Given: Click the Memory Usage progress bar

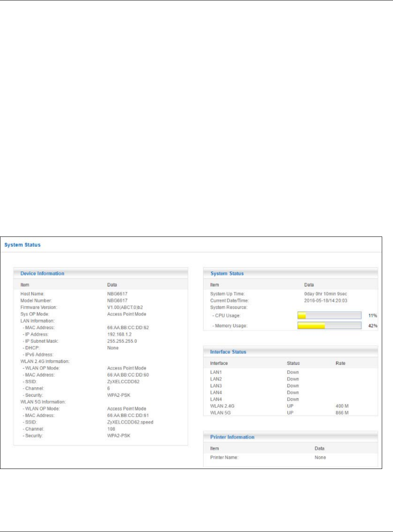Looking at the screenshot, I should (329, 326).
